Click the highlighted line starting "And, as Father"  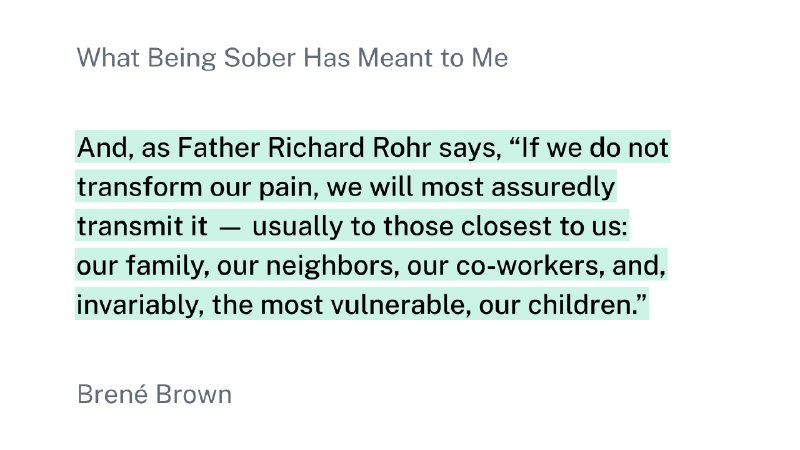tap(372, 149)
